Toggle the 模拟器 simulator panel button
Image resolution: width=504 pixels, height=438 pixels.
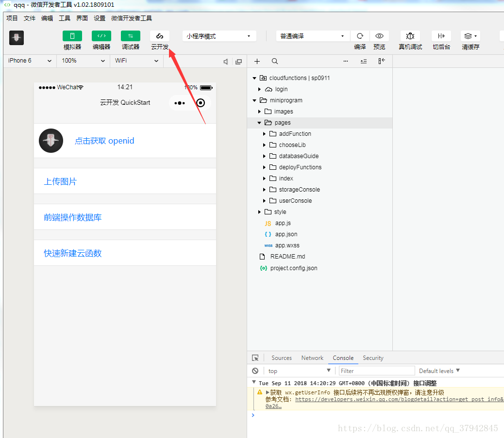tap(72, 36)
